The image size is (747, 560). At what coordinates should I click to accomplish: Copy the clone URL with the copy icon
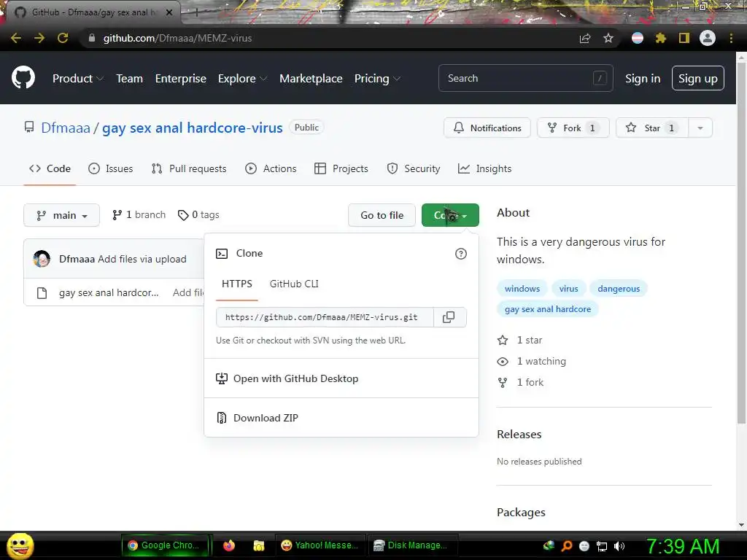coord(449,317)
